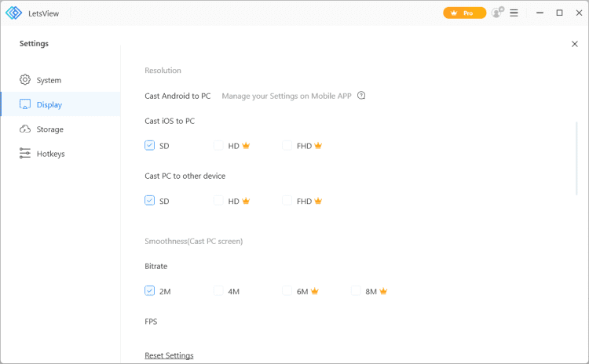Click crown icon next to 8M bitrate
This screenshot has width=589, height=364.
tap(383, 291)
